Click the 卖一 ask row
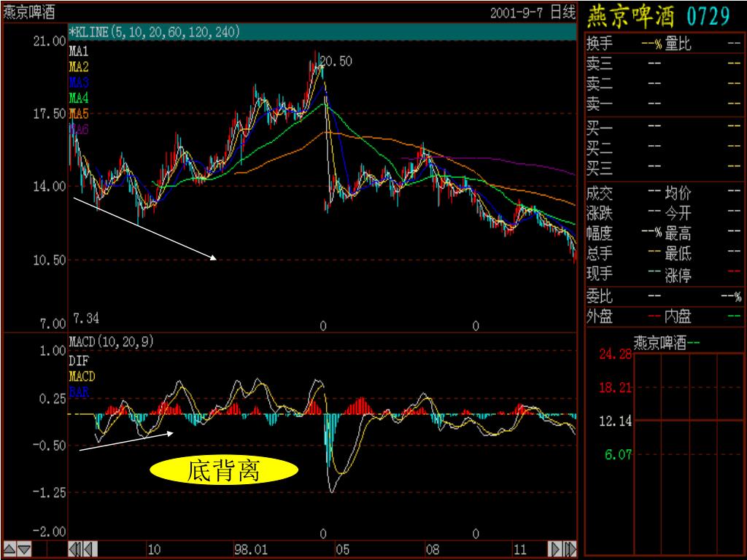This screenshot has width=747, height=560. click(663, 104)
